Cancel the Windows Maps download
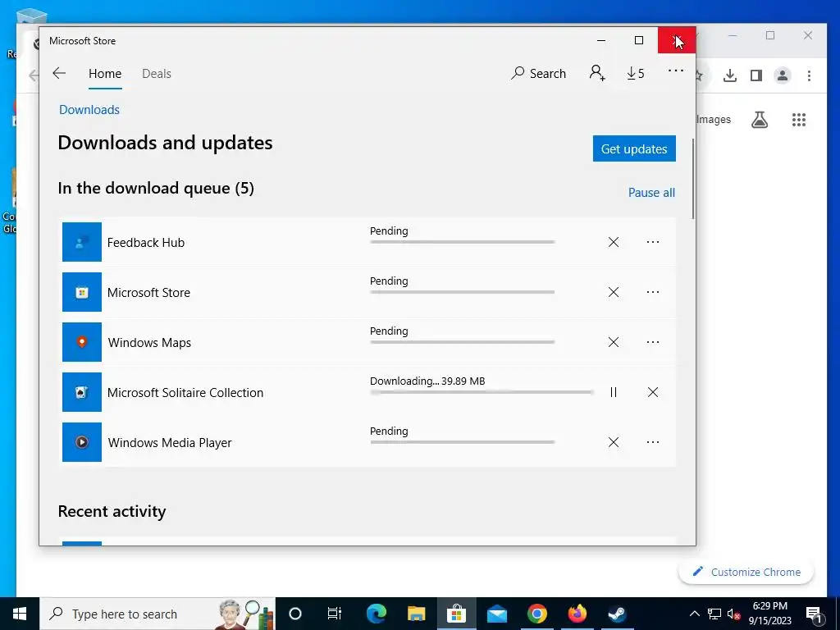The image size is (840, 630). (x=614, y=342)
